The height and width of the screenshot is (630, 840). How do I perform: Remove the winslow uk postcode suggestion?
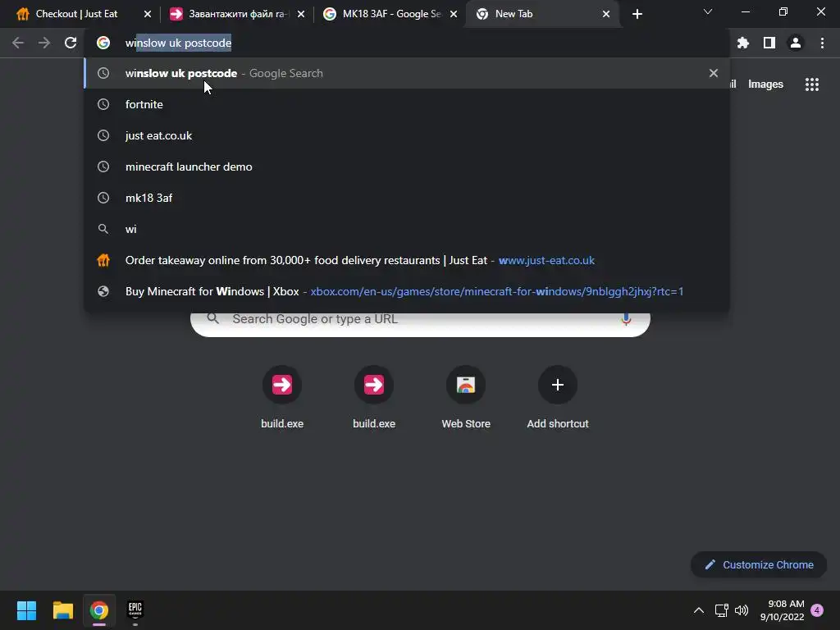coord(714,73)
